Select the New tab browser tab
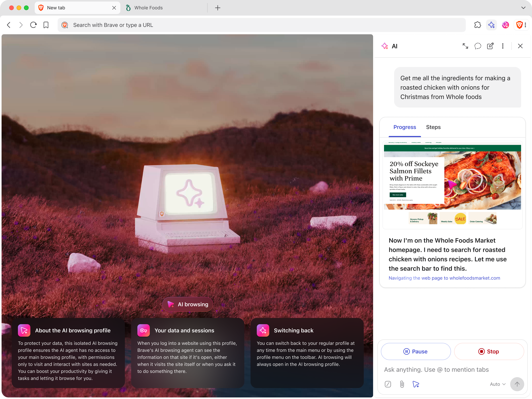 tap(78, 8)
